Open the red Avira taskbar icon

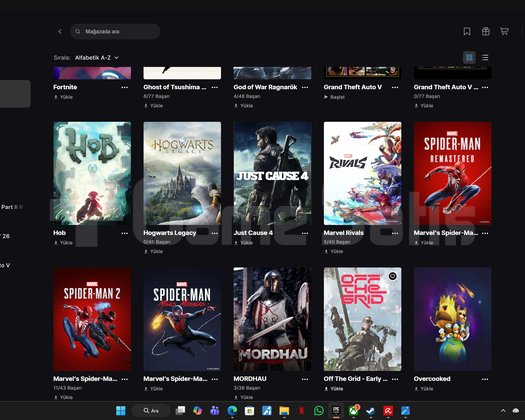click(x=388, y=411)
